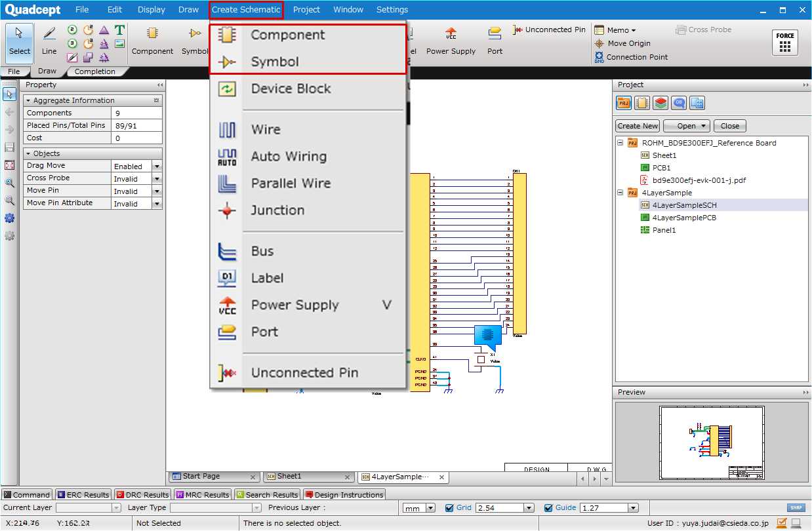Switch to the ERC Results tab

(83, 495)
